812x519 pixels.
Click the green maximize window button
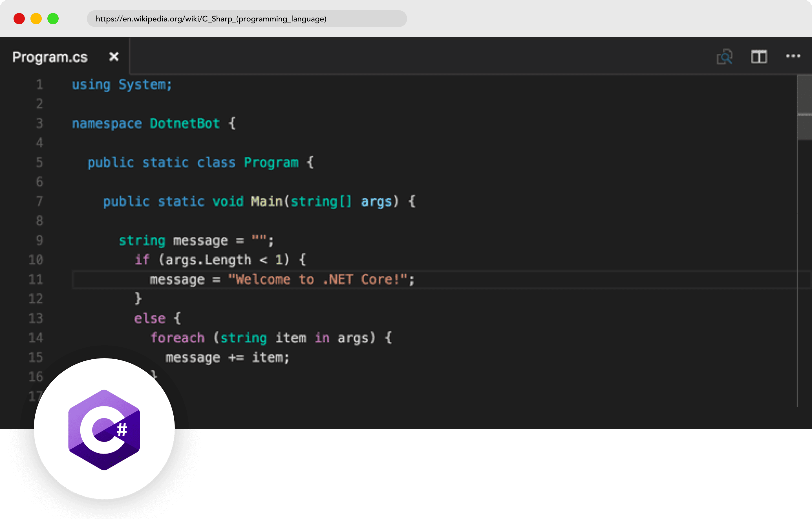pyautogui.click(x=53, y=19)
